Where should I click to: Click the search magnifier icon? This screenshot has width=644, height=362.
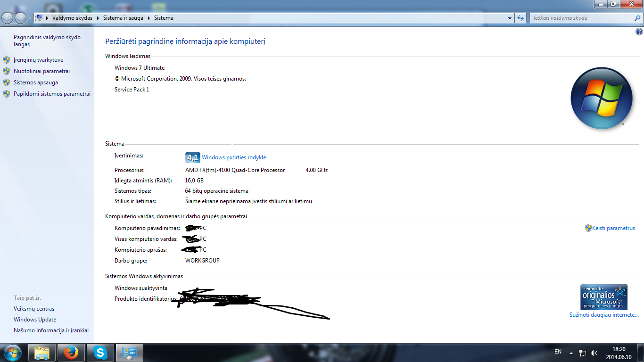[637, 18]
